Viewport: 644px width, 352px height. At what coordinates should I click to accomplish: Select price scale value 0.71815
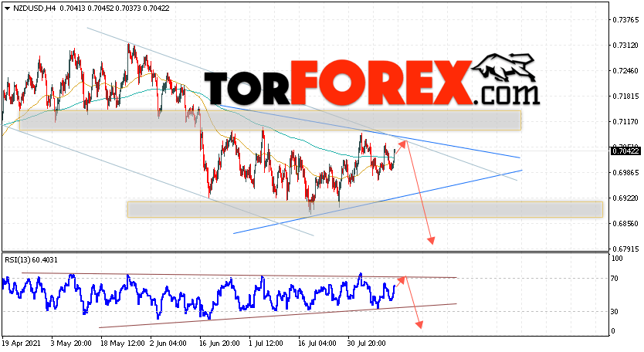click(x=625, y=96)
